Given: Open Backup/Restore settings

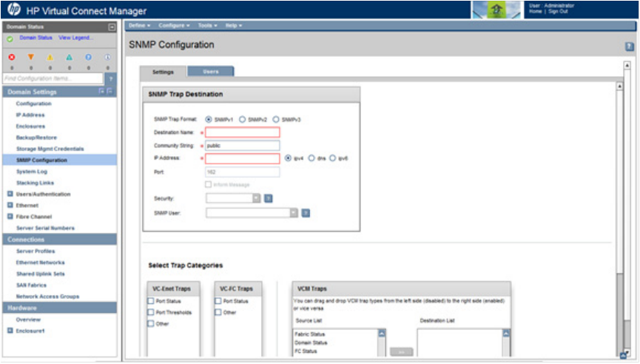Looking at the screenshot, I should 36,138.
